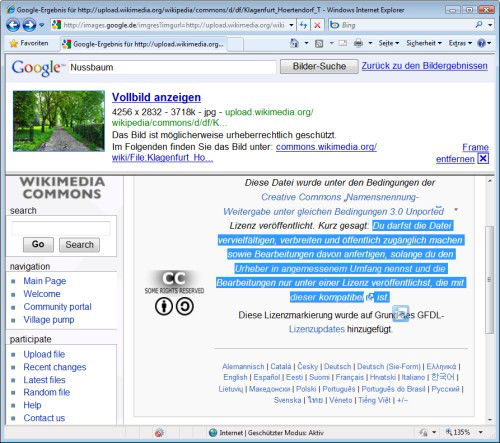Click the Google search field containing Nussbaum
This screenshot has height=443, width=500.
click(172, 67)
